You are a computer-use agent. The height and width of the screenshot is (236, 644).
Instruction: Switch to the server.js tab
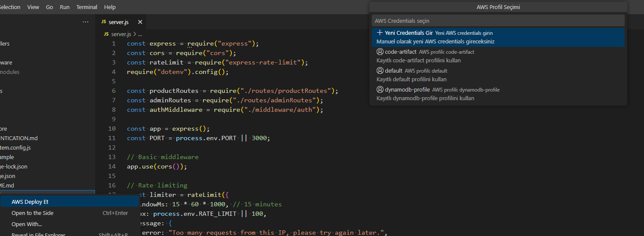pyautogui.click(x=121, y=22)
